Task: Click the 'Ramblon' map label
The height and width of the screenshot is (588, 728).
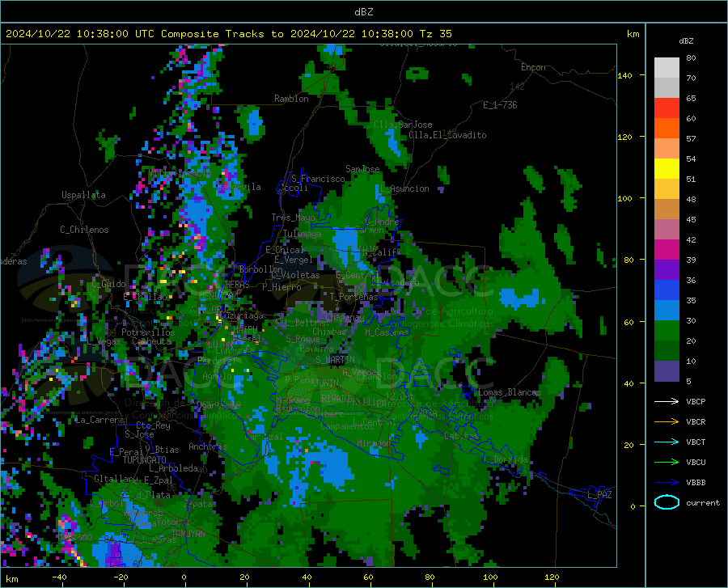Action: coord(291,99)
